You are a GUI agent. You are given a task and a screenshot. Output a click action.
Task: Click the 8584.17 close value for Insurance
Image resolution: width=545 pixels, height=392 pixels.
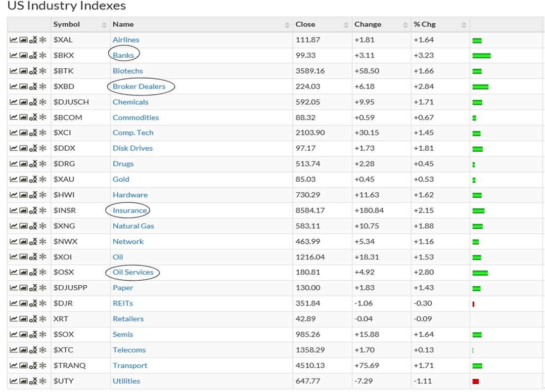click(x=310, y=211)
